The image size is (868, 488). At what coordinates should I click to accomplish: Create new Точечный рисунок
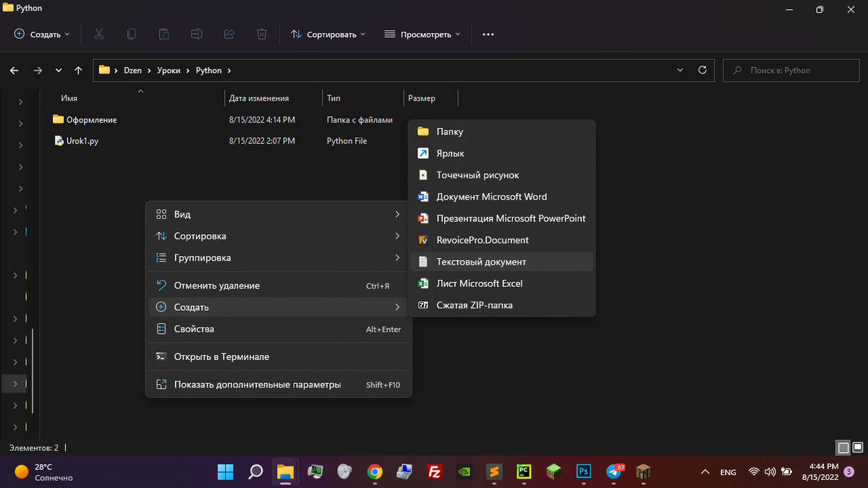pyautogui.click(x=502, y=175)
